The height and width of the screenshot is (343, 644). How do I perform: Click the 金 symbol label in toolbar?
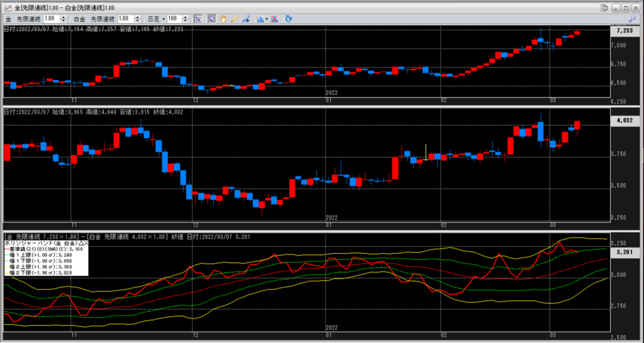pos(8,19)
